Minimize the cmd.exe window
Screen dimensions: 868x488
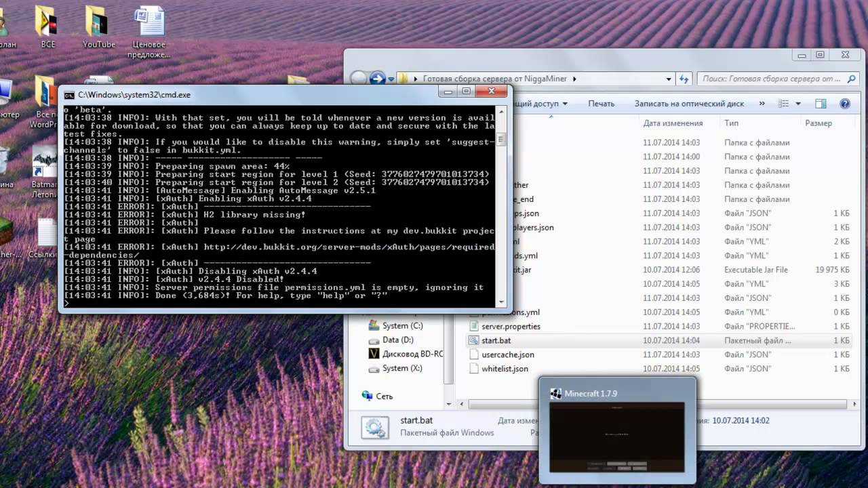(447, 91)
